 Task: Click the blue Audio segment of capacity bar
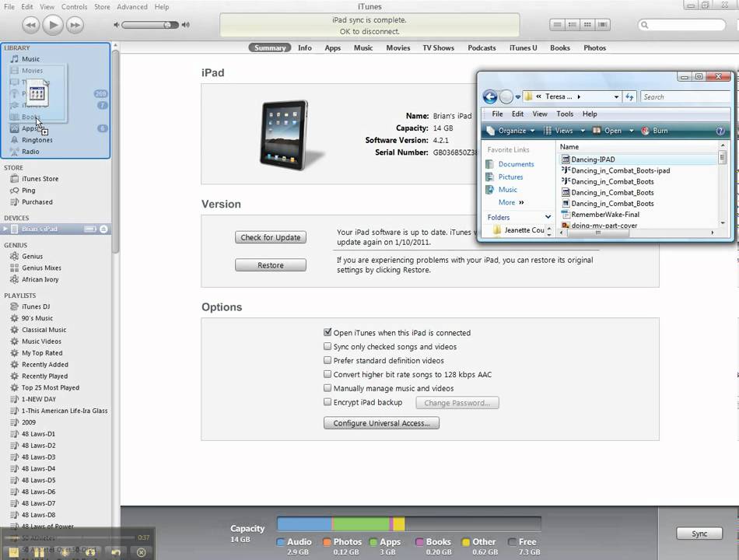coord(304,523)
